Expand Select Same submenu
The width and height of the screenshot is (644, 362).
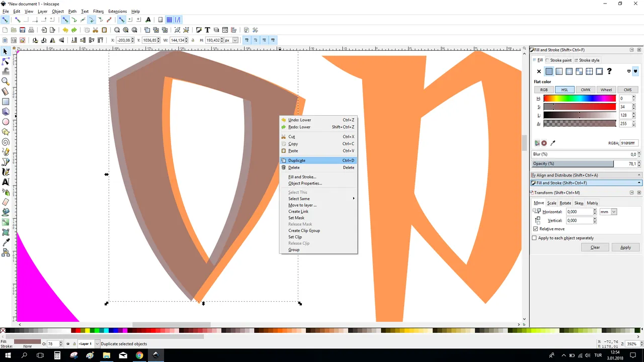pyautogui.click(x=318, y=199)
